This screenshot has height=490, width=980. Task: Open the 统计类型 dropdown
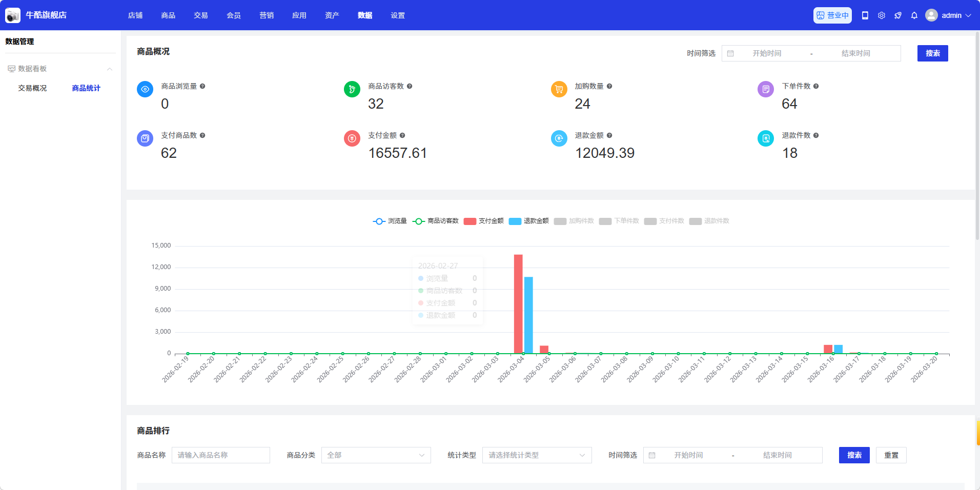tap(537, 455)
